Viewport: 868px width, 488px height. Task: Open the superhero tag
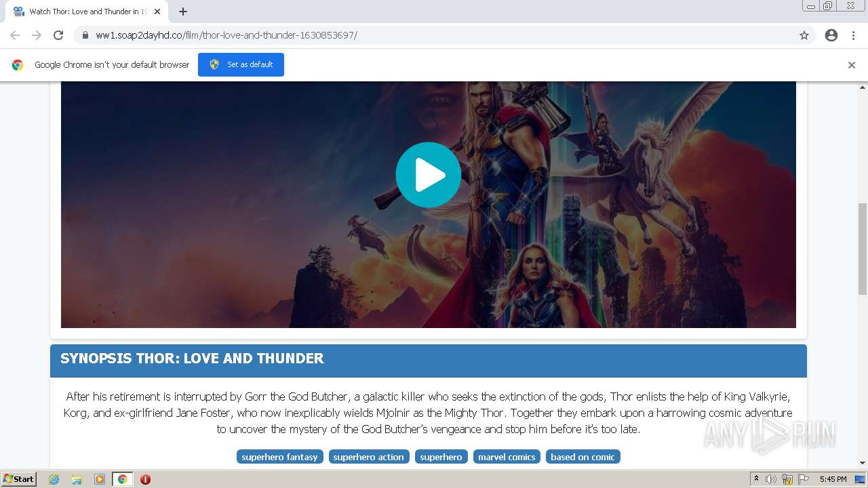click(441, 457)
